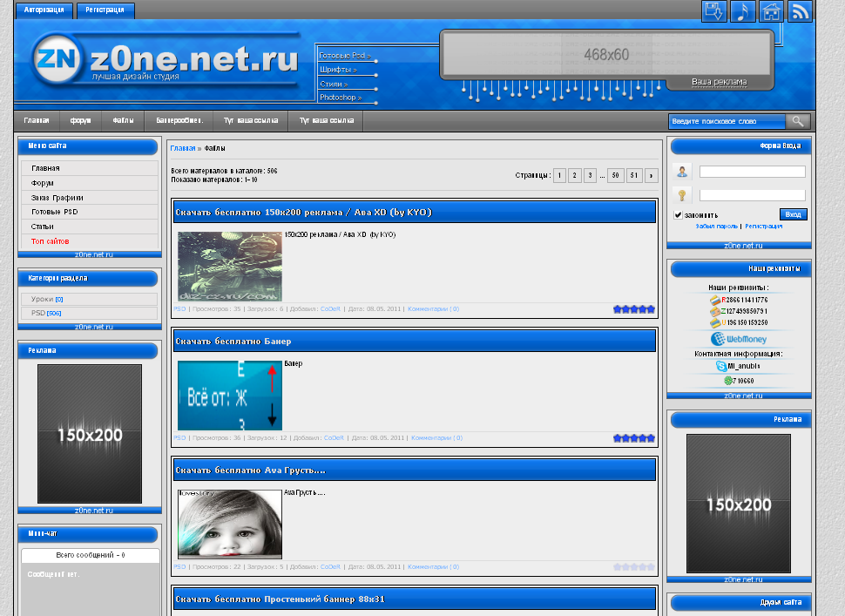Screen dimensions: 845x616
Task: Go home via the house icon
Action: (x=771, y=11)
